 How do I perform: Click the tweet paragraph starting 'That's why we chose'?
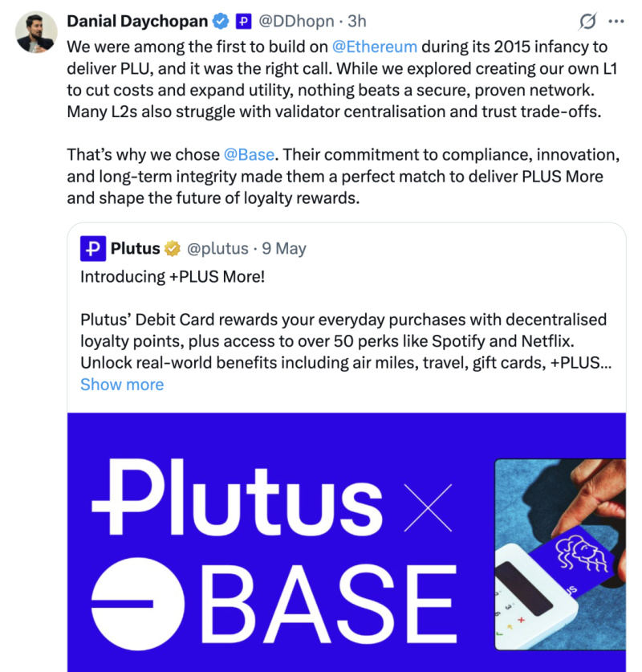(x=321, y=176)
